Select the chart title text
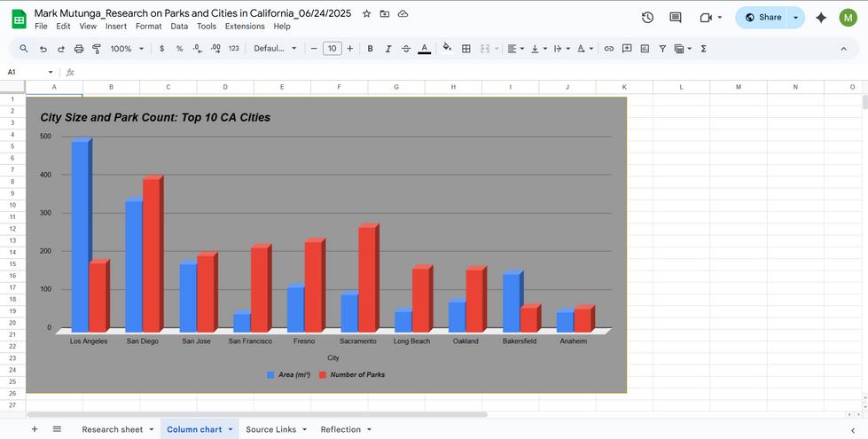This screenshot has width=868, height=439. (155, 117)
